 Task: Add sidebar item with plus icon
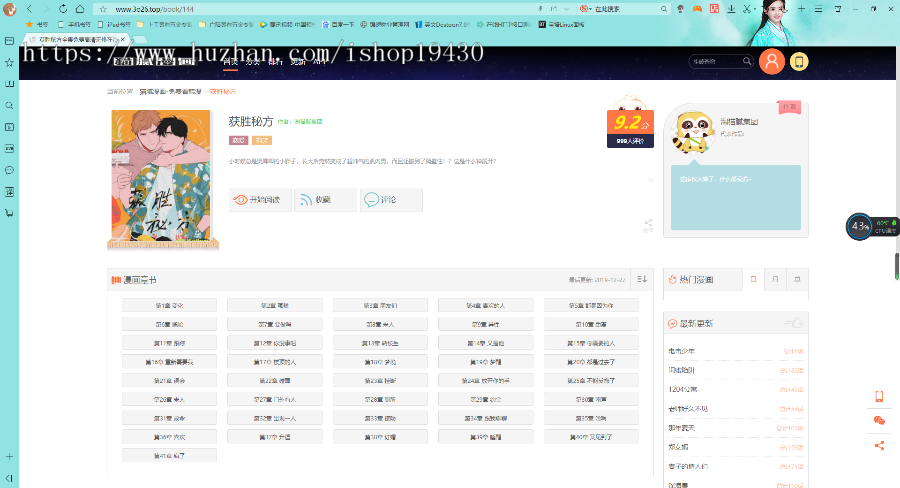pos(9,456)
